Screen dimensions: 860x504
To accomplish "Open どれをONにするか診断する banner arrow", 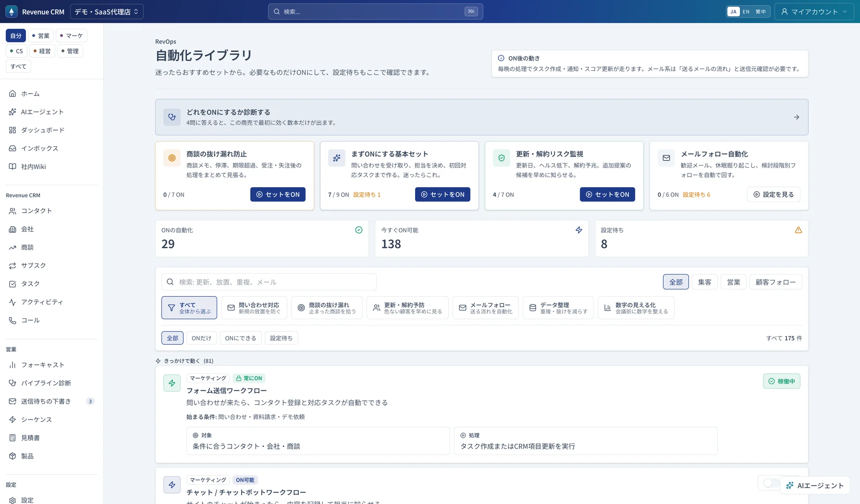I will [797, 117].
